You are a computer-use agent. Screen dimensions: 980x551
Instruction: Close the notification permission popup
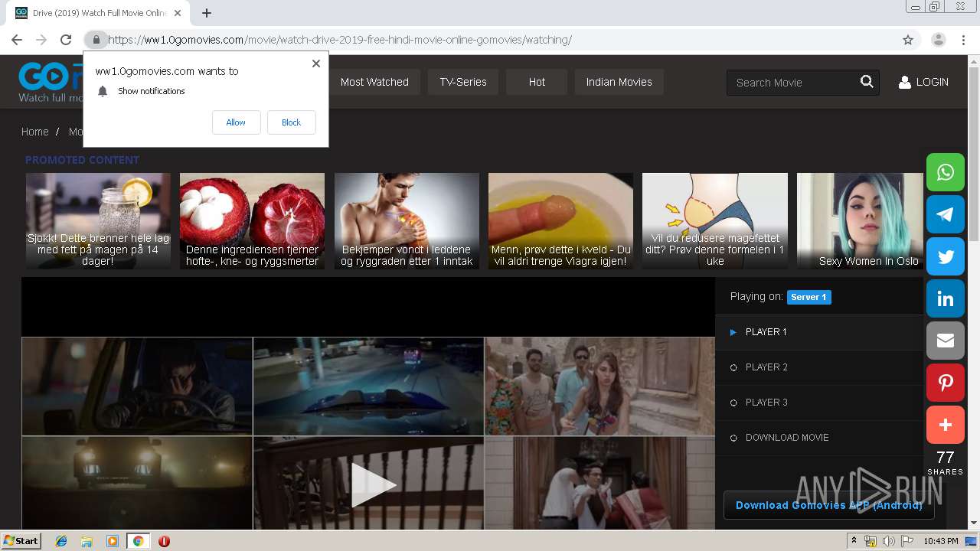(316, 64)
